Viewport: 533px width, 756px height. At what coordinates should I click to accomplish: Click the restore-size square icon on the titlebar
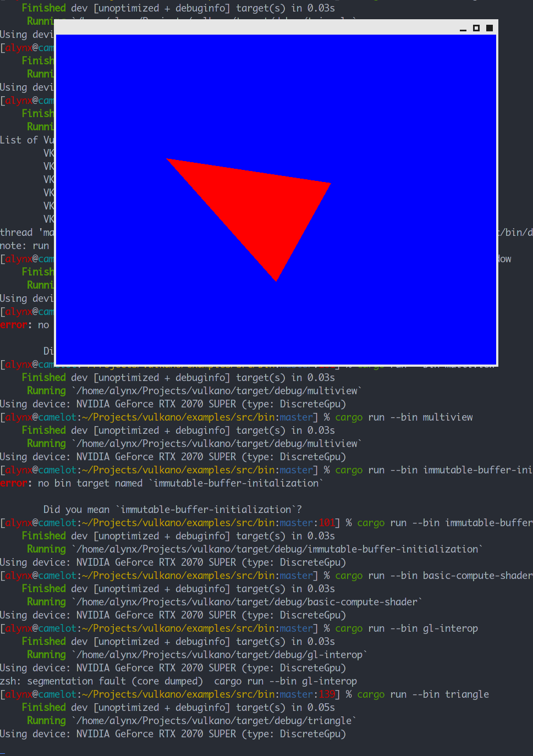(476, 28)
